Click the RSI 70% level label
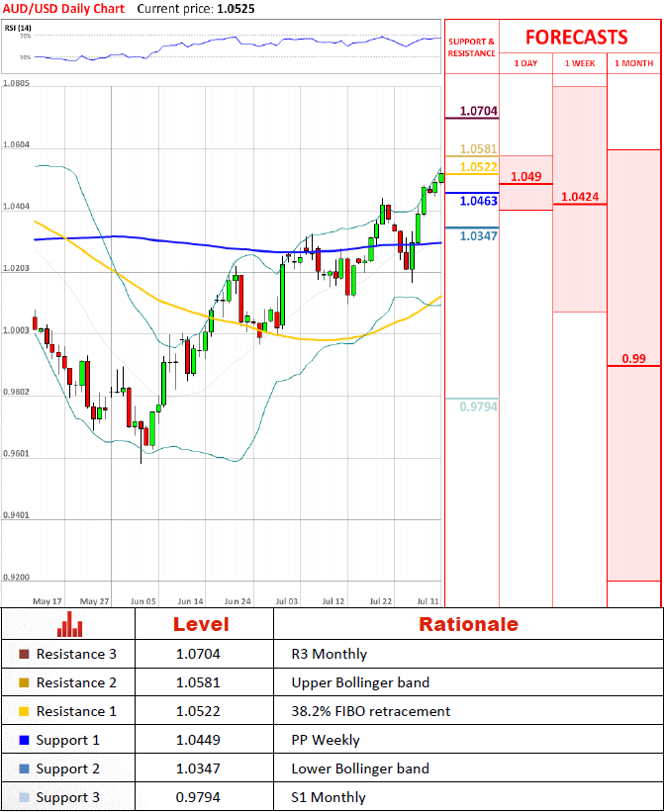 click(26, 37)
